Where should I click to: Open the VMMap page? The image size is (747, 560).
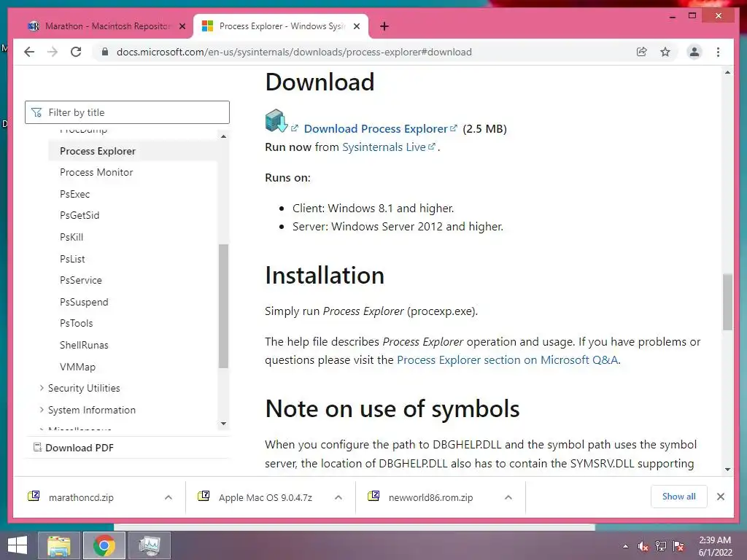pyautogui.click(x=77, y=367)
